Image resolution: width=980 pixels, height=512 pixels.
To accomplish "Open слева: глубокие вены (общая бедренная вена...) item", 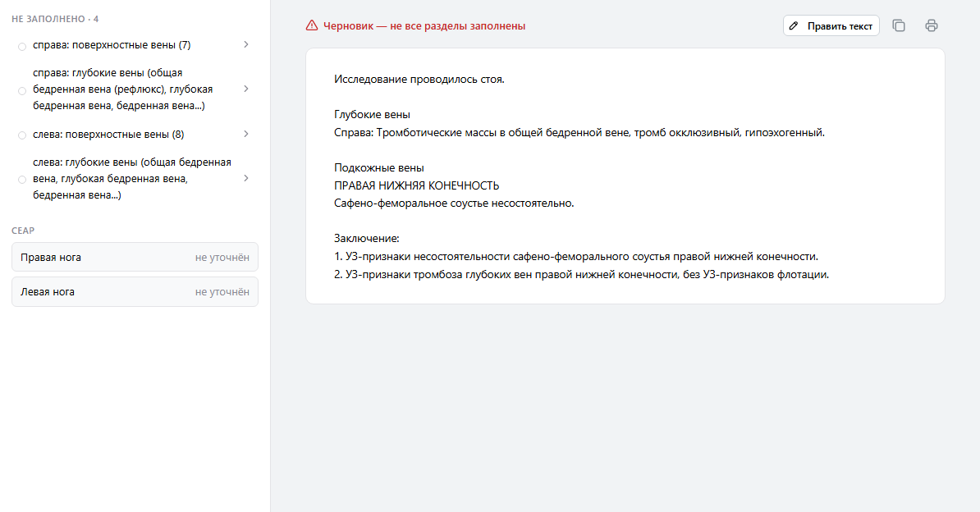I will coord(135,179).
